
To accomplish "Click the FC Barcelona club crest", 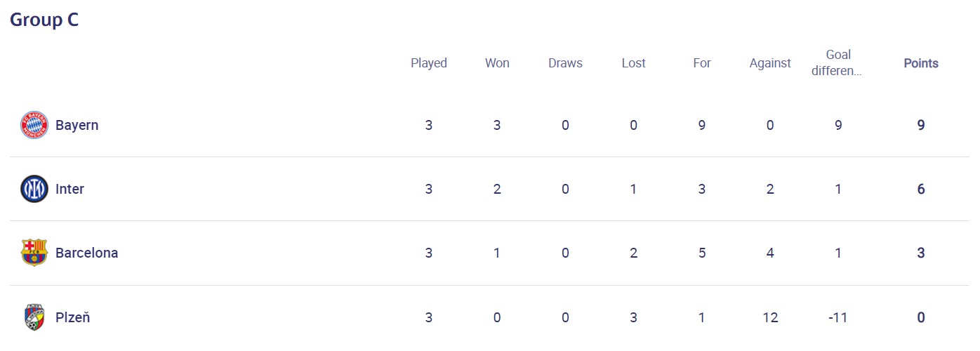I will point(34,253).
